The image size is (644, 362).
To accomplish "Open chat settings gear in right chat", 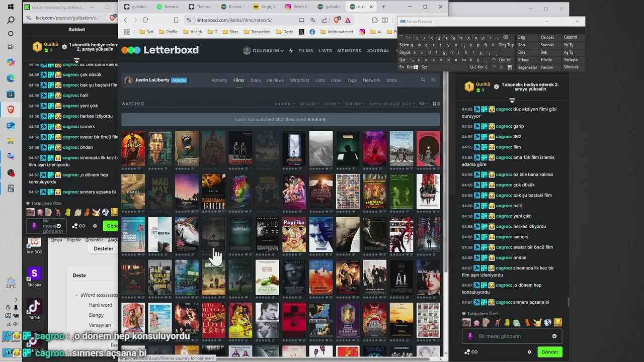I will tap(529, 352).
